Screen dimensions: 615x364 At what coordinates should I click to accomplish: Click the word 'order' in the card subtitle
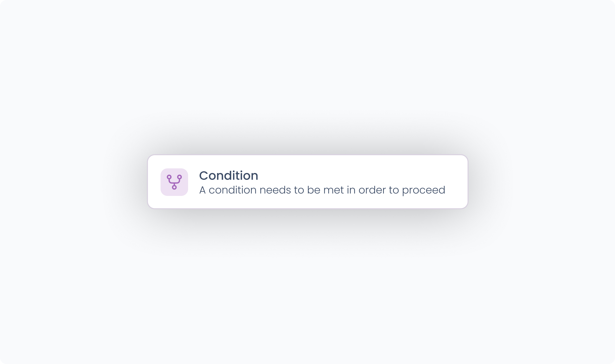coord(372,190)
